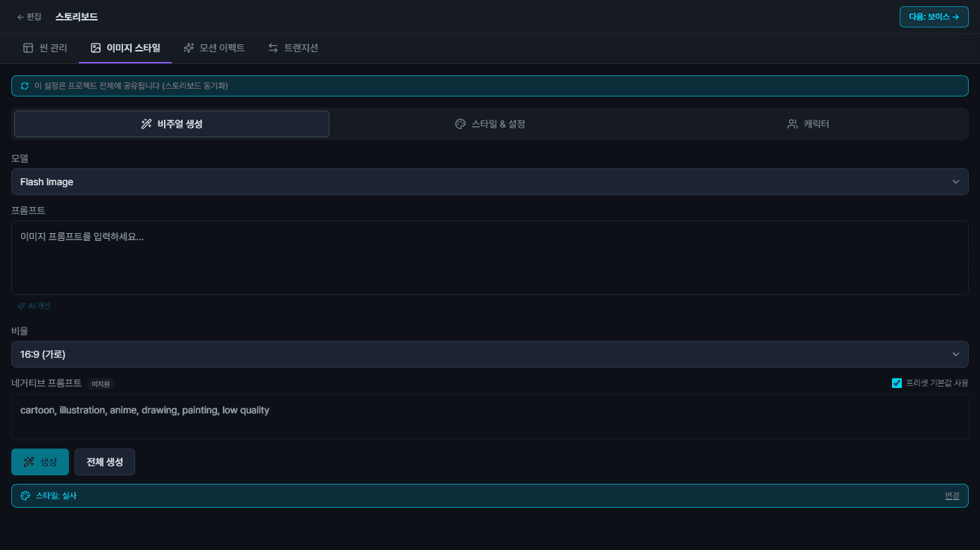Click the 생성 button

click(40, 462)
